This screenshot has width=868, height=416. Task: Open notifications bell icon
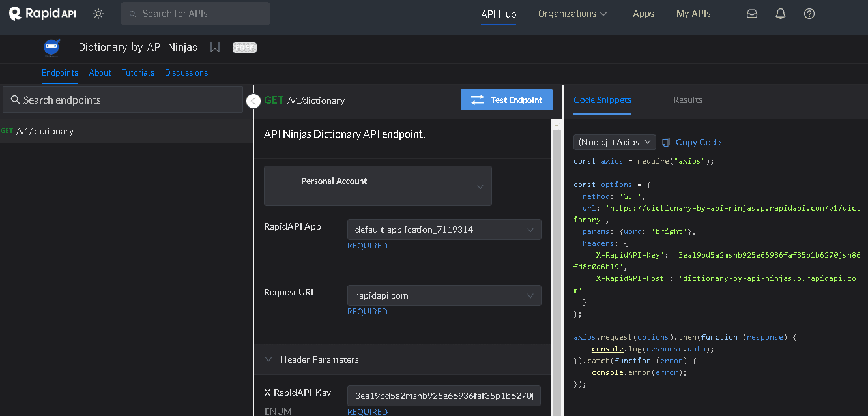point(781,14)
